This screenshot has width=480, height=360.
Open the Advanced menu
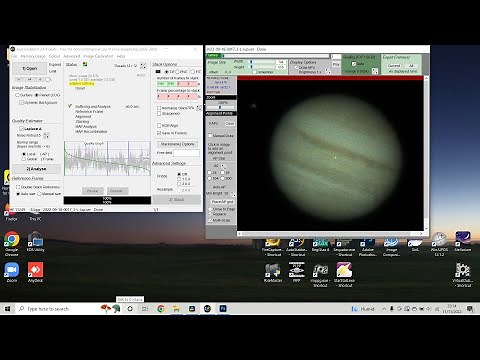coord(72,56)
